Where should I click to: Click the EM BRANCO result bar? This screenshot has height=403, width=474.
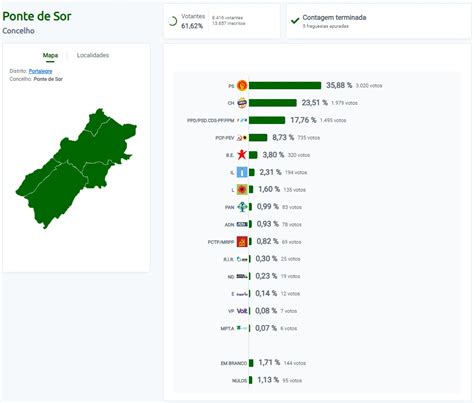[x=251, y=363]
